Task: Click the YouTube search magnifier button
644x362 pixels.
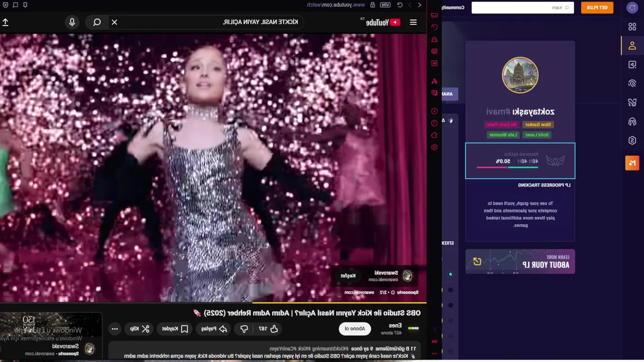Action: pyautogui.click(x=97, y=22)
